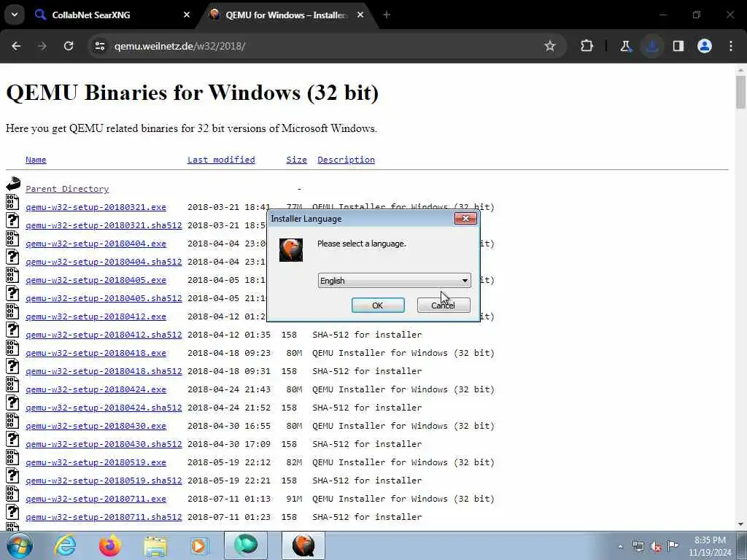Open the Chrome profile avatar

(x=705, y=46)
